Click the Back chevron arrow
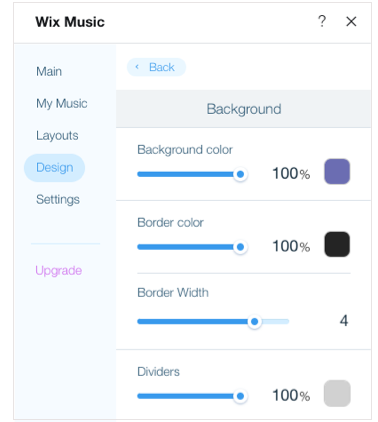 point(137,67)
